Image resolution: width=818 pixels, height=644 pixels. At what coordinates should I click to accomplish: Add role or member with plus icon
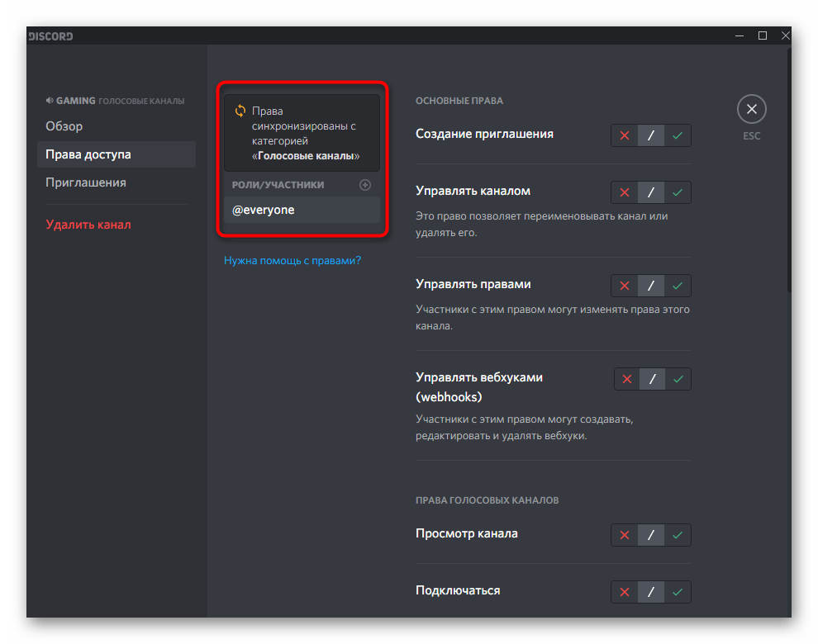[365, 185]
